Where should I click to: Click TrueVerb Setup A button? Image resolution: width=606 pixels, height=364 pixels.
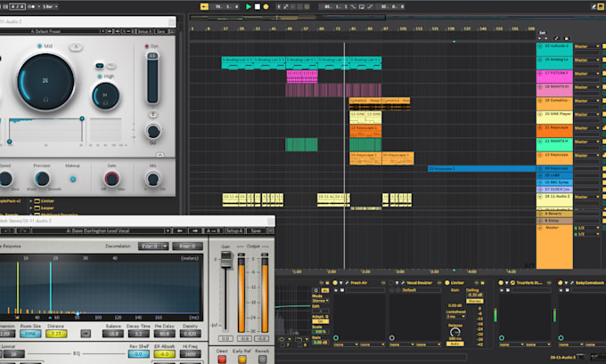click(234, 231)
